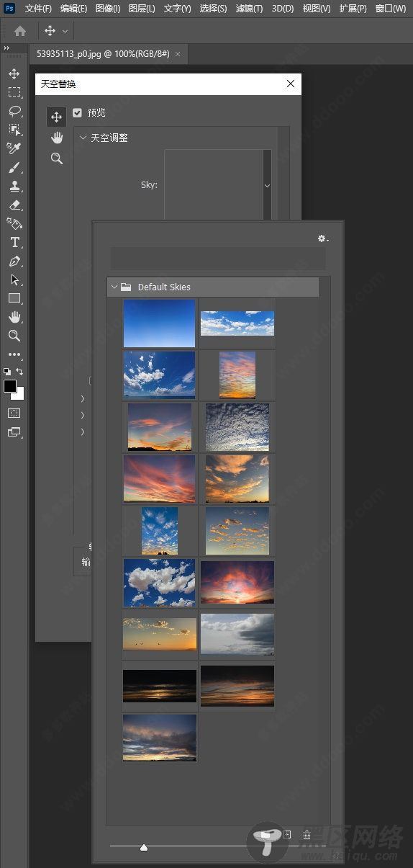The height and width of the screenshot is (868, 413).
Task: Open the 滤镜(T) menu
Action: point(249,9)
